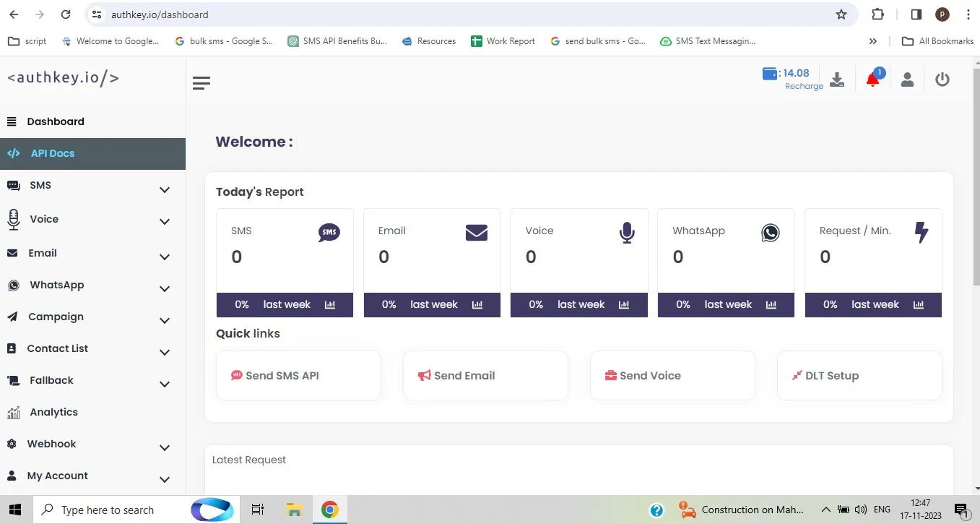The height and width of the screenshot is (524, 980).
Task: Open the system tray hidden icons arrow
Action: tap(826, 510)
